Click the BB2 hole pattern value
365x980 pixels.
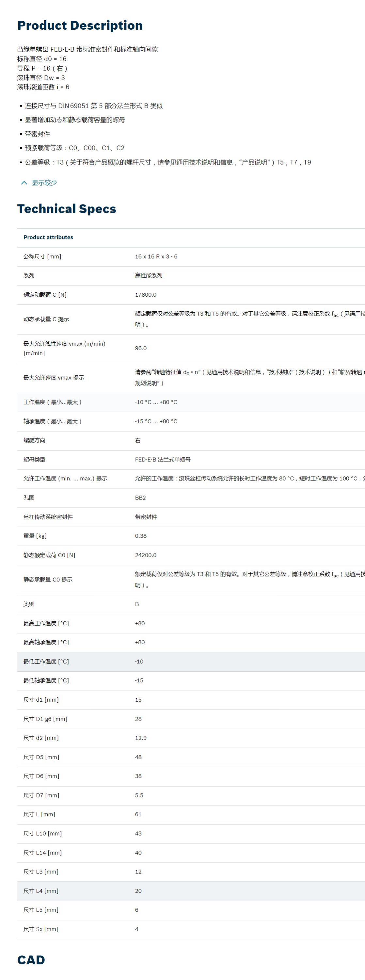pos(140,498)
